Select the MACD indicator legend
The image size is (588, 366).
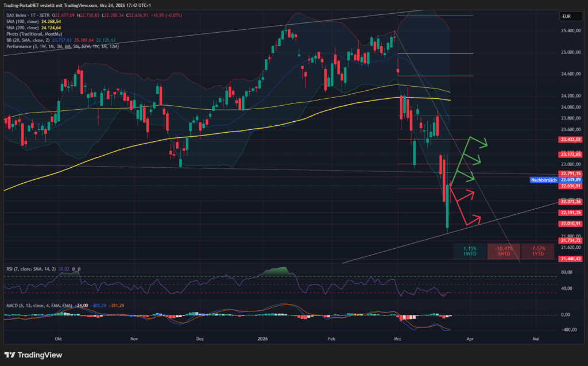click(x=30, y=306)
